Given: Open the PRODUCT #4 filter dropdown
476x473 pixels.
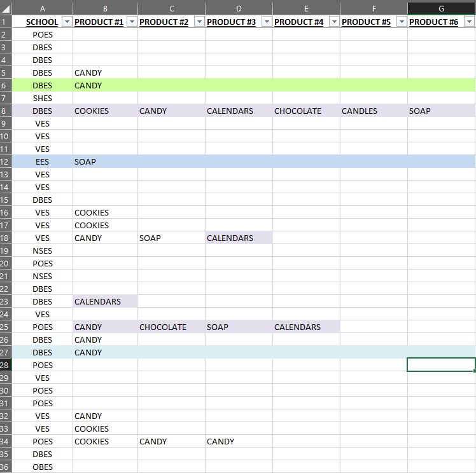Looking at the screenshot, I should pyautogui.click(x=334, y=22).
